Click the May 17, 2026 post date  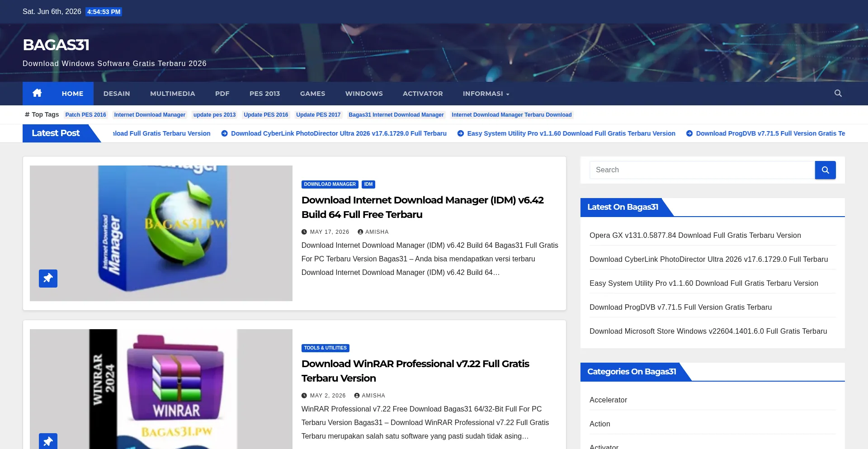(330, 232)
